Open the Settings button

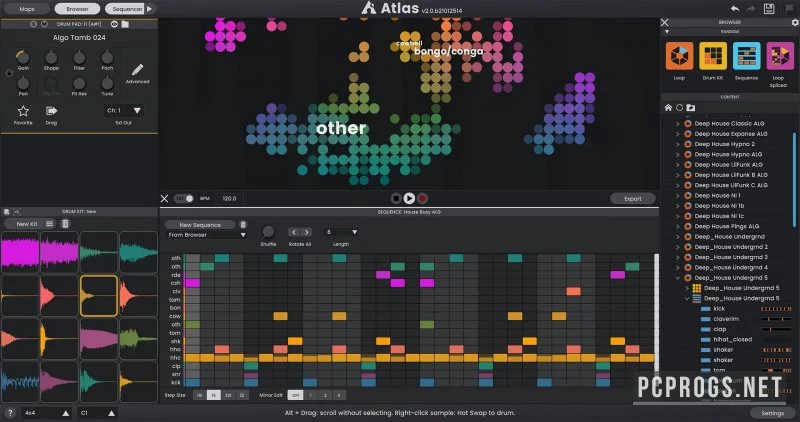click(x=772, y=413)
